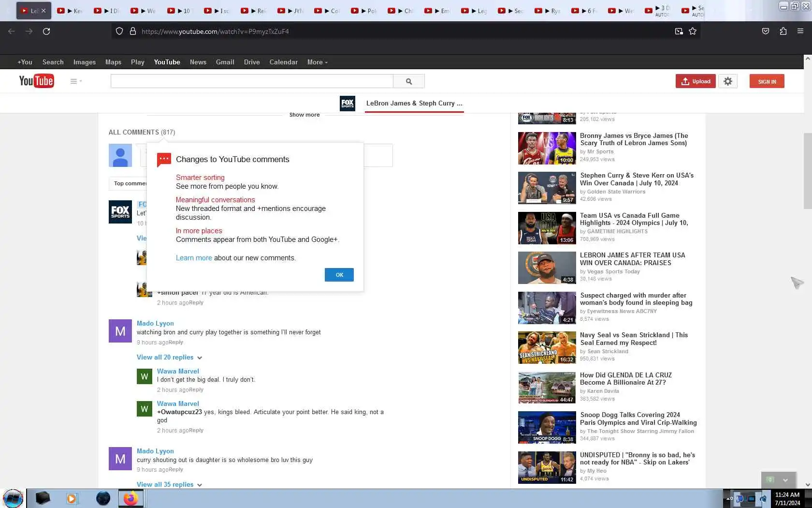Click the browser address bar URL

click(215, 31)
